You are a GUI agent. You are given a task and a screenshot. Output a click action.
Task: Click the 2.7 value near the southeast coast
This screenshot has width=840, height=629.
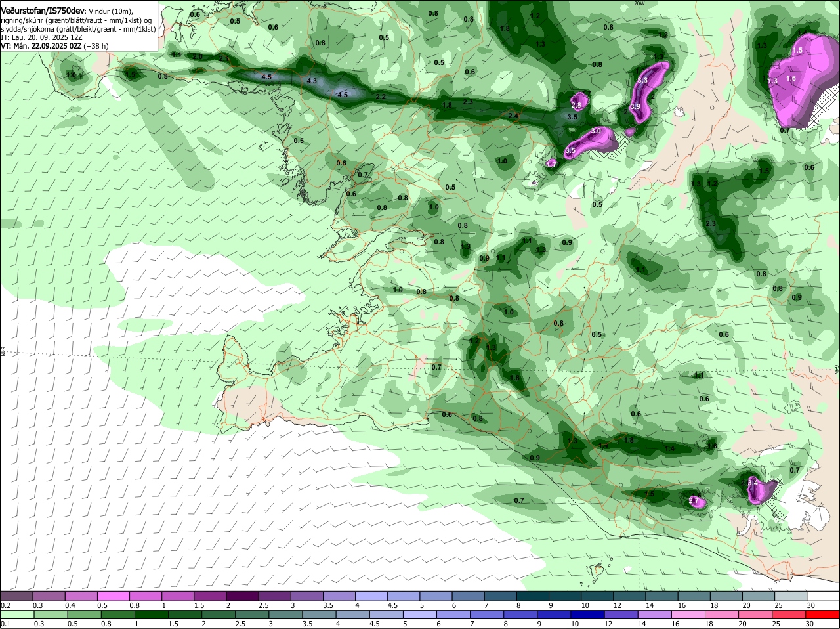(694, 500)
